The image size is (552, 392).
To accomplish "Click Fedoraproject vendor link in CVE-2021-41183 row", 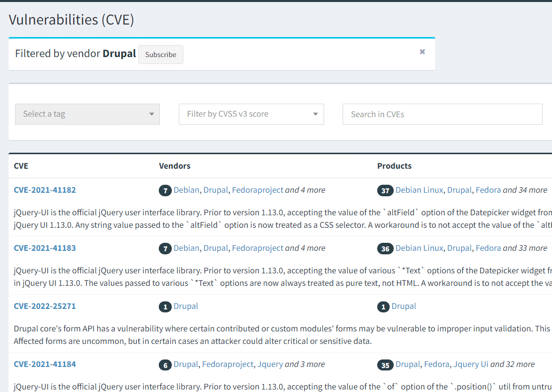I will (x=257, y=248).
